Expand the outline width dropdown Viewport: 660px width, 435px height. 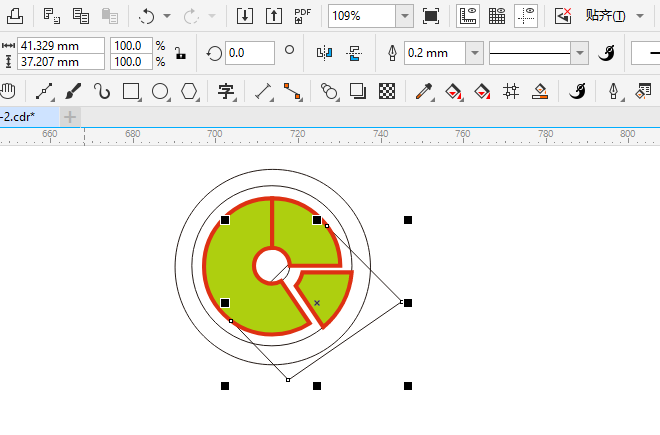pyautogui.click(x=474, y=53)
